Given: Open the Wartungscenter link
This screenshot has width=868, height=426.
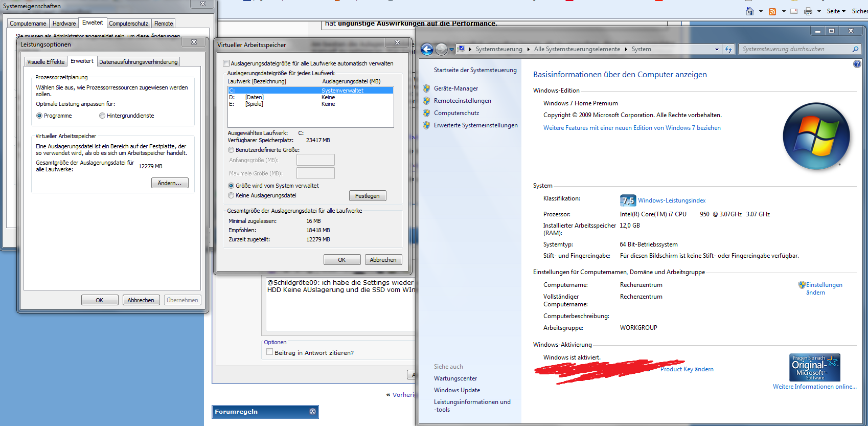Looking at the screenshot, I should 455,378.
